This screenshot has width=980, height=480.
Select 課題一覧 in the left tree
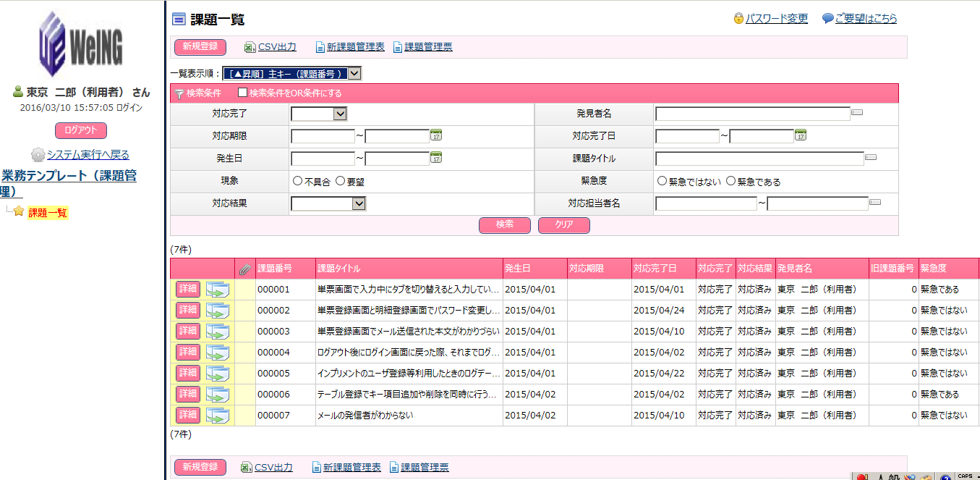coord(48,213)
